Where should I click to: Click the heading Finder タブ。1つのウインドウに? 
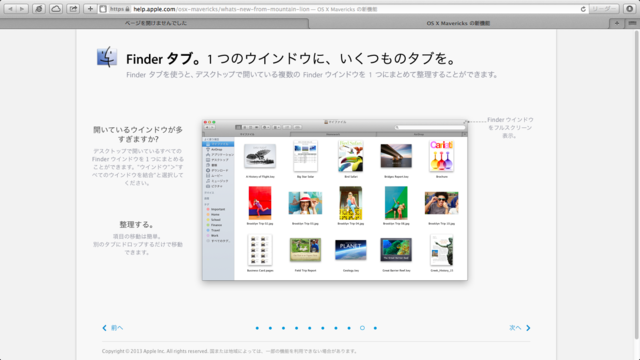(291, 59)
